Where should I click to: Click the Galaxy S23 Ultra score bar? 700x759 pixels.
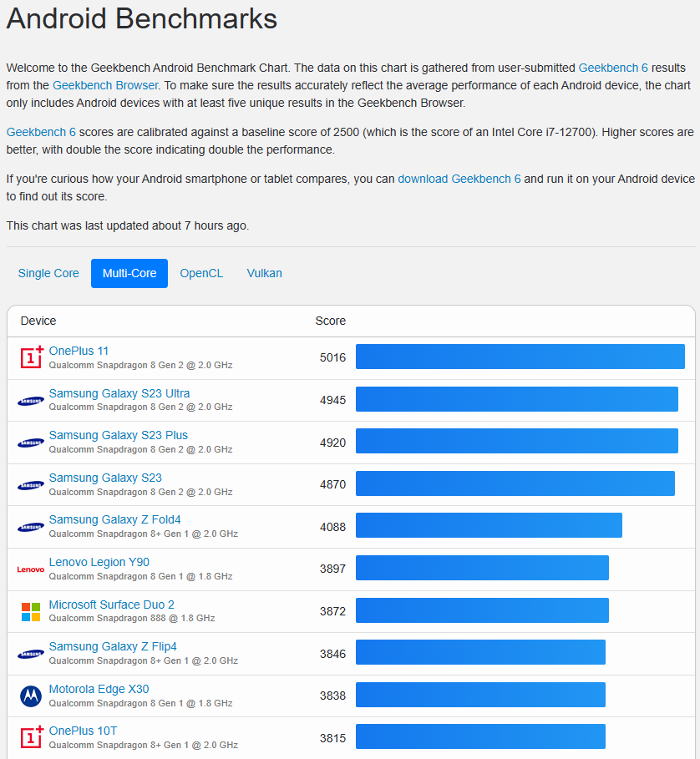point(516,399)
